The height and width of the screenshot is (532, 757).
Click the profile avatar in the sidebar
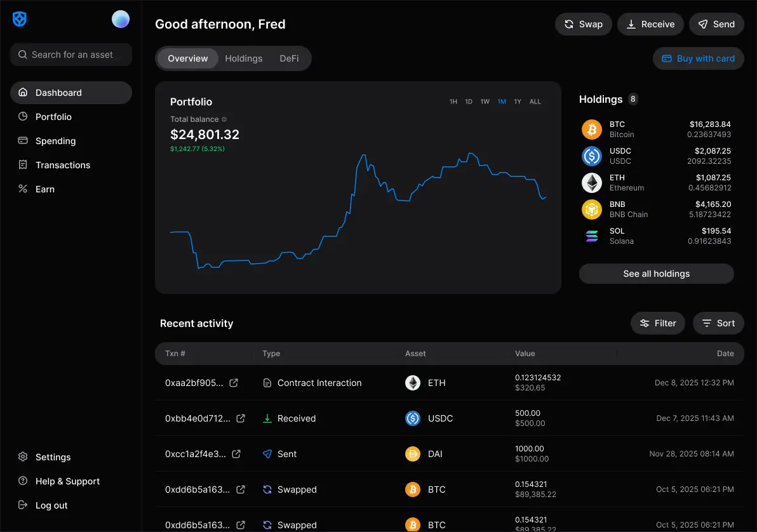point(120,19)
